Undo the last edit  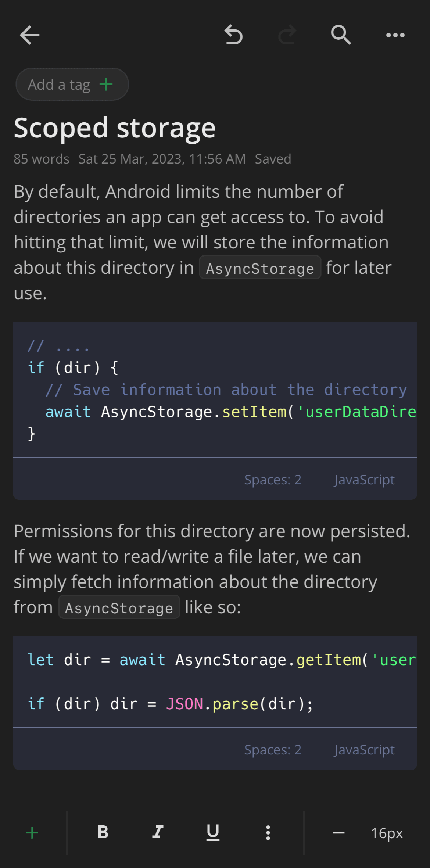click(x=233, y=35)
